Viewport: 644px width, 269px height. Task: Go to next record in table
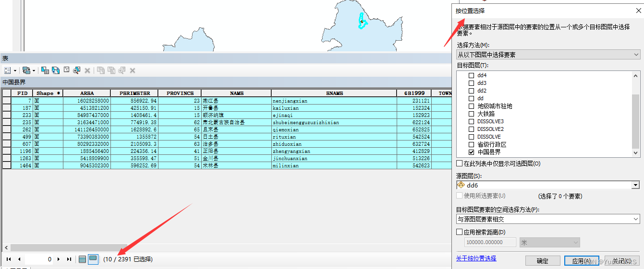(59, 259)
